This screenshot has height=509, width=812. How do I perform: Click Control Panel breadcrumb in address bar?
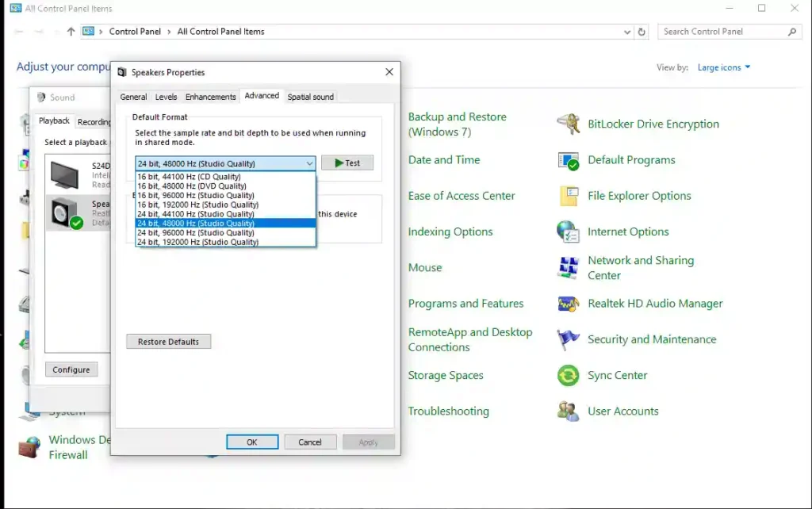tap(135, 32)
